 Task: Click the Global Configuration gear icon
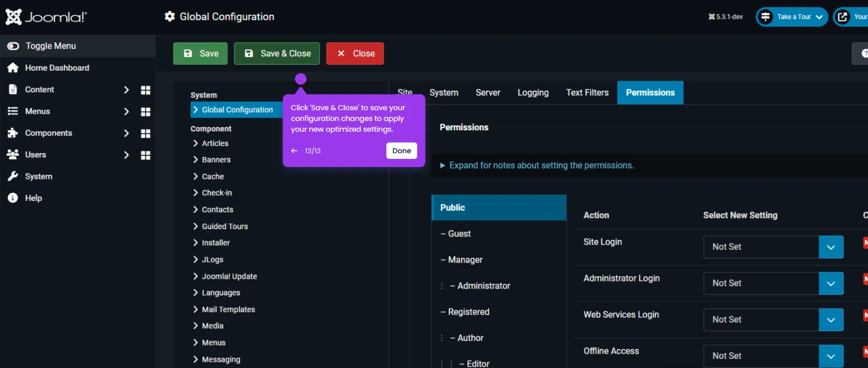click(x=170, y=16)
